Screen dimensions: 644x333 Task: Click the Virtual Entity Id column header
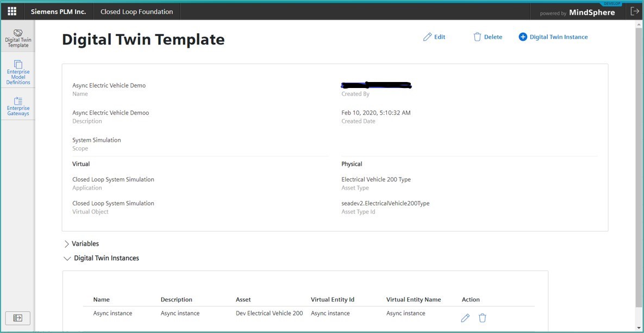coord(333,299)
